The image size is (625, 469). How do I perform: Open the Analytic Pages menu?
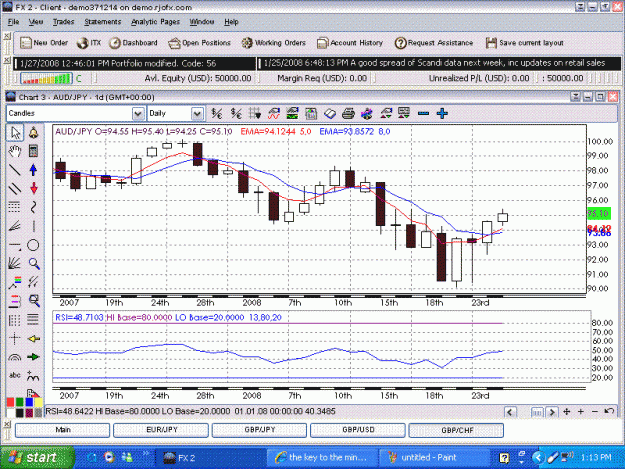(x=155, y=22)
